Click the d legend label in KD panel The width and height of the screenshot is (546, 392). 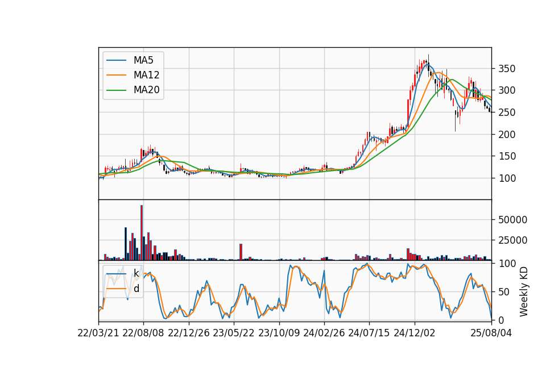coord(136,289)
